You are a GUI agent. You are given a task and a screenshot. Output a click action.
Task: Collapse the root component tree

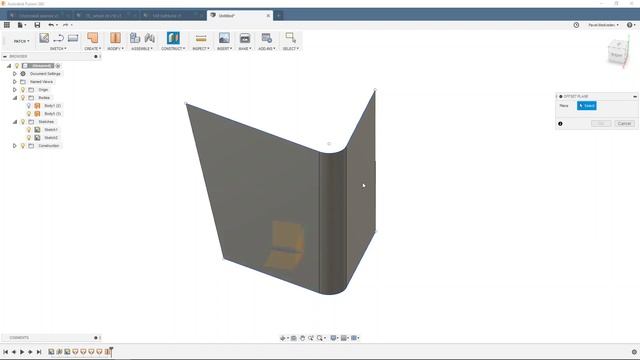tap(9, 66)
